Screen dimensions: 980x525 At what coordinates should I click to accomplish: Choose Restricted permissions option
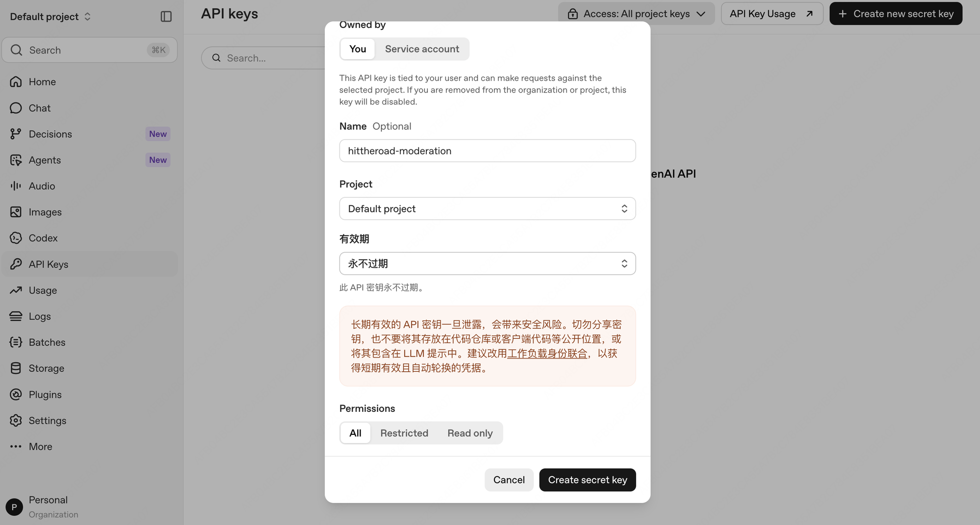[404, 433]
